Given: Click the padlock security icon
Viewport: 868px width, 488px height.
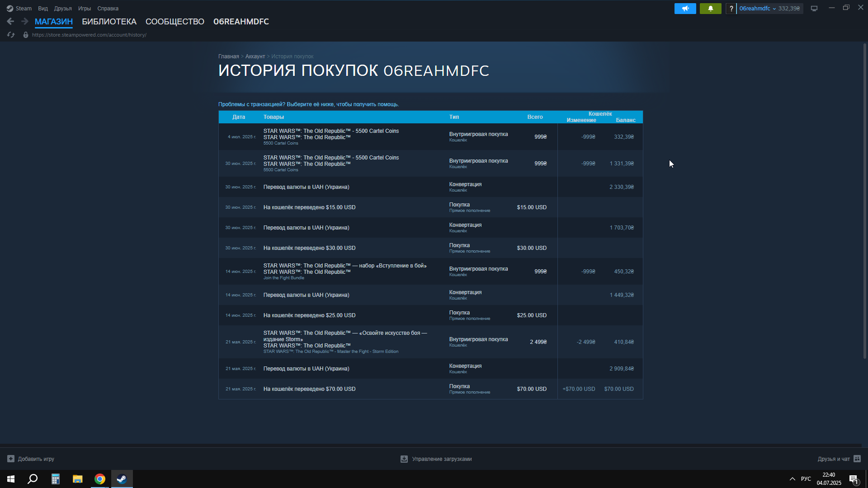Looking at the screenshot, I should point(26,35).
